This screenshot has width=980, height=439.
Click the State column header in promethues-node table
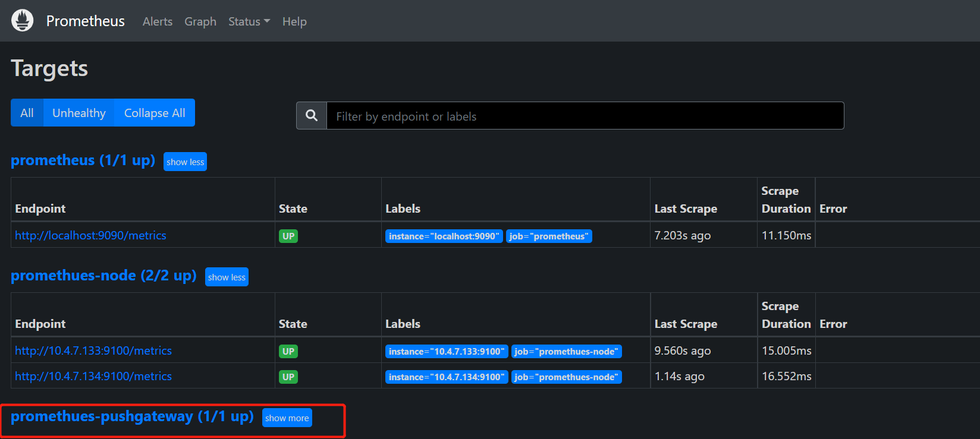pos(293,324)
